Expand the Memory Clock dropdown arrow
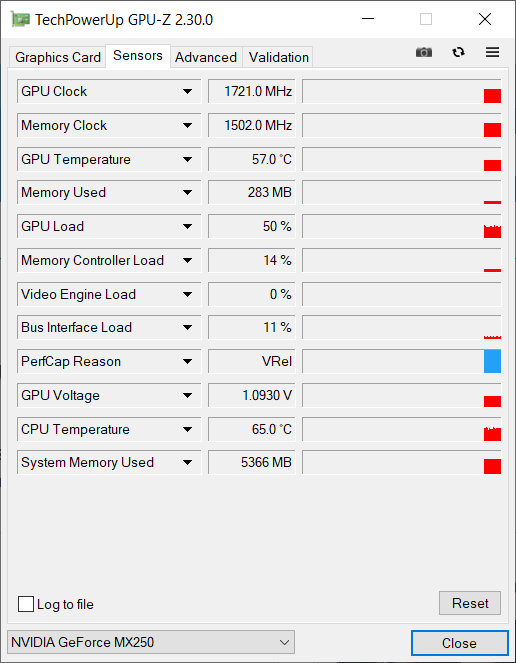 [x=187, y=126]
